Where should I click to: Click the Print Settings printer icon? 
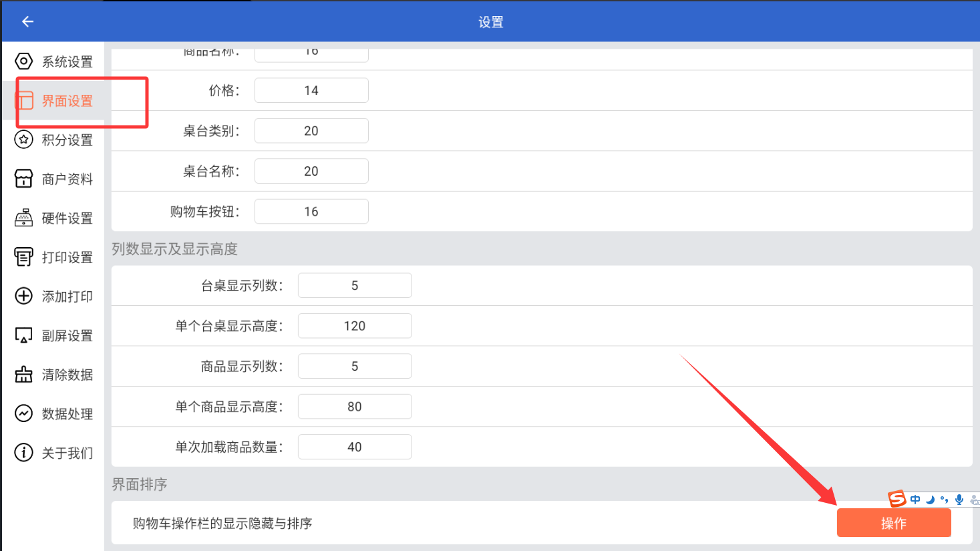pyautogui.click(x=23, y=257)
